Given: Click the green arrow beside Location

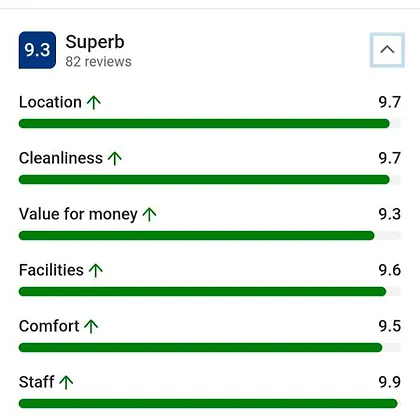Looking at the screenshot, I should tap(94, 102).
